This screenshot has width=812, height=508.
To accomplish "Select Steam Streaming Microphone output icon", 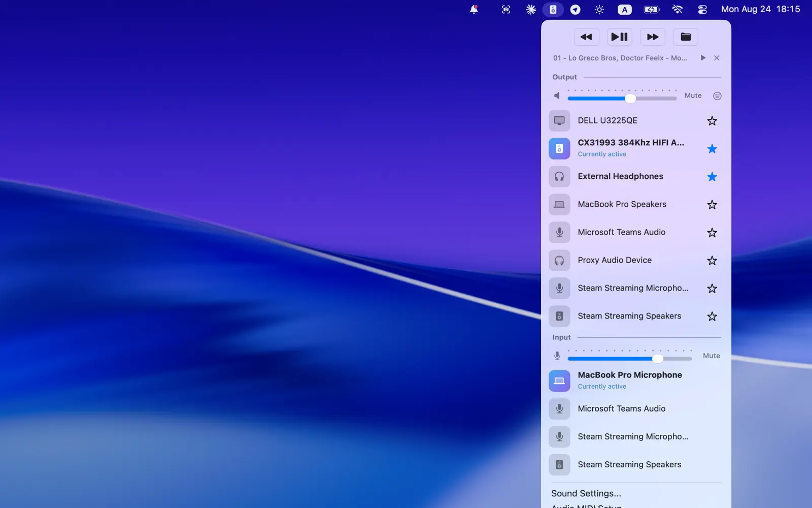I will coord(559,288).
